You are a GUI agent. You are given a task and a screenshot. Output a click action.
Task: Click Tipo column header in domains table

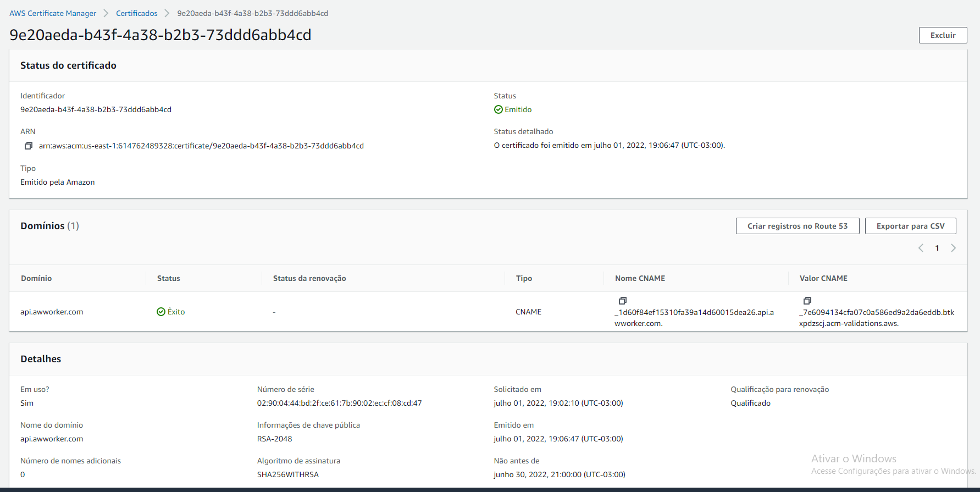point(524,278)
